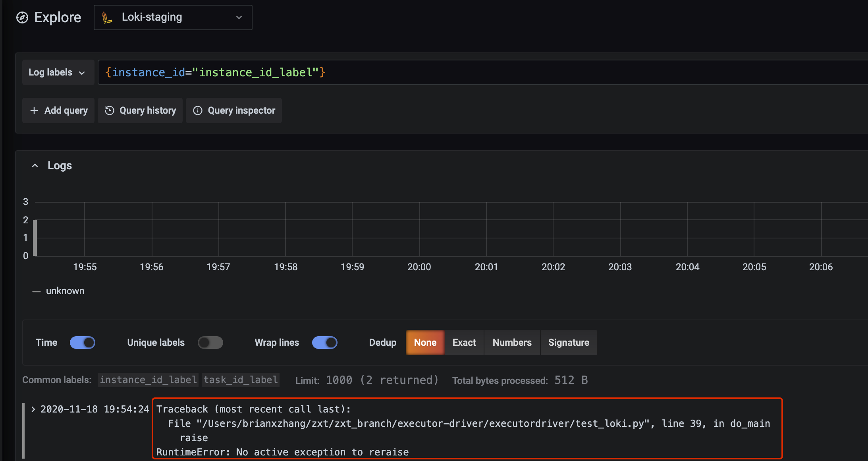Select Signature dedup mode

569,342
